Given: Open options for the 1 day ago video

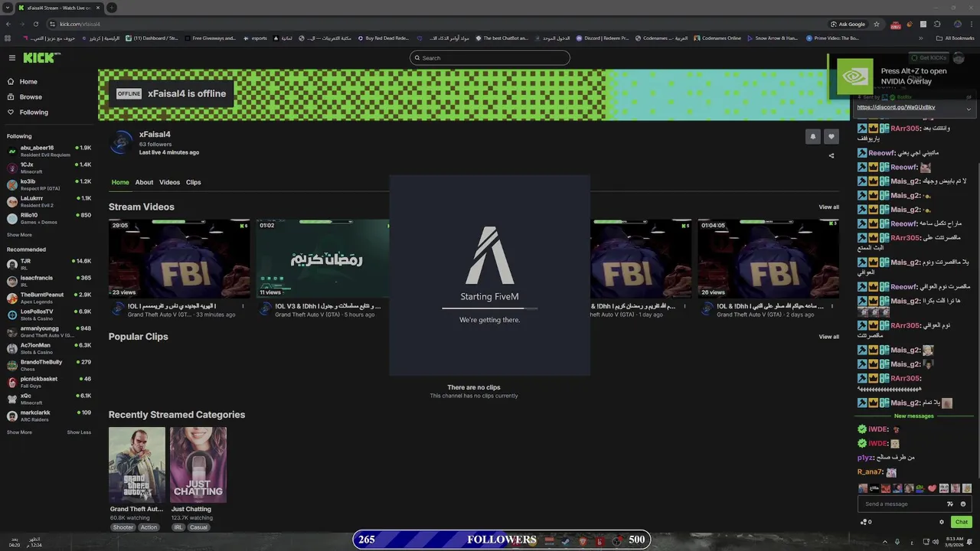Looking at the screenshot, I should 684,306.
